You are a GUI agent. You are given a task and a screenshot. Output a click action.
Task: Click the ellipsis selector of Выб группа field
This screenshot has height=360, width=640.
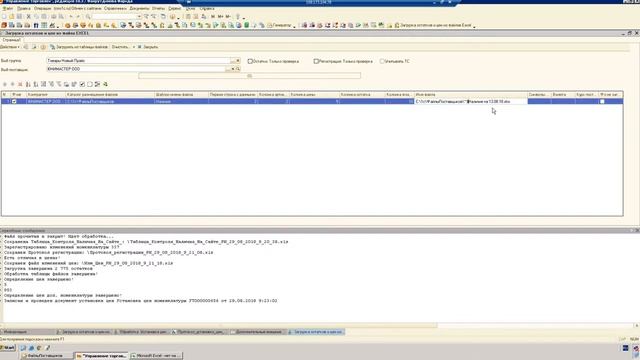coord(233,60)
